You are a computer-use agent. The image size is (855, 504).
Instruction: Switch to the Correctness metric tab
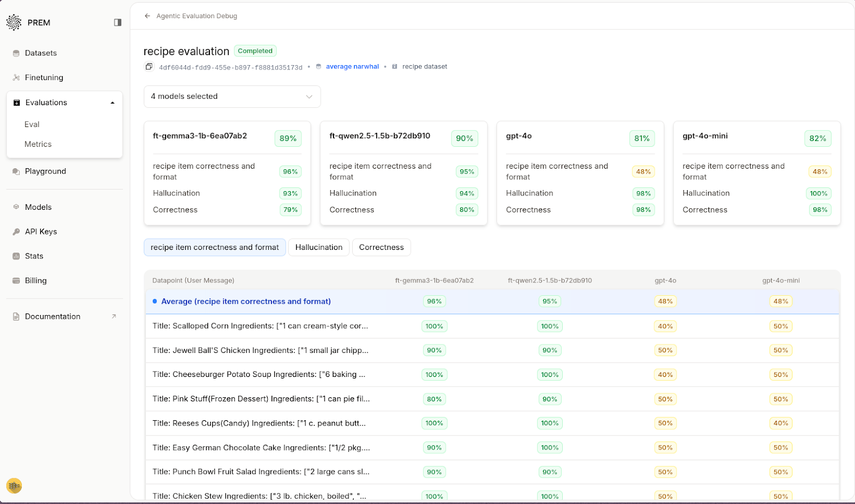click(381, 247)
